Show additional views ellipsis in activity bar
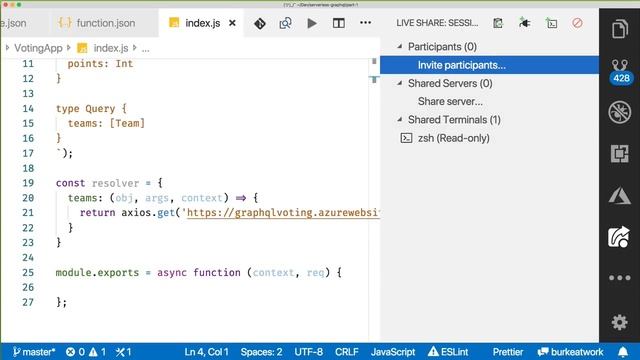The height and width of the screenshot is (360, 640). click(620, 278)
